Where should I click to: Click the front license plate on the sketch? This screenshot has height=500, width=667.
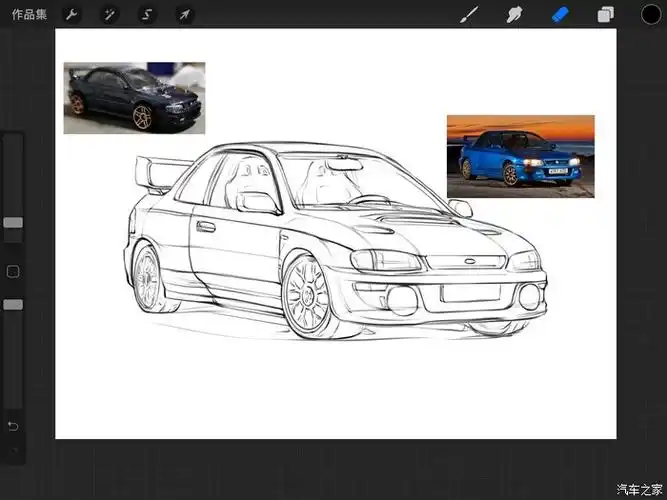click(x=470, y=293)
